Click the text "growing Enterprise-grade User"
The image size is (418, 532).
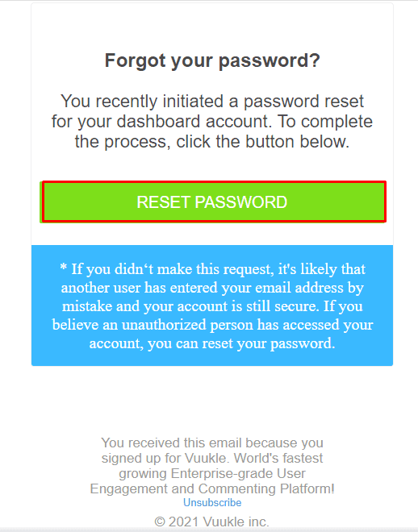212,473
